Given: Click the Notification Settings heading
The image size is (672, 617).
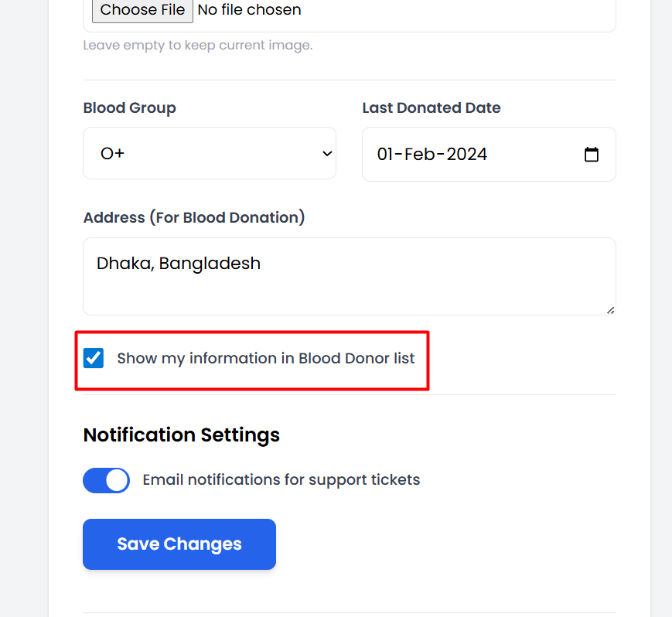Looking at the screenshot, I should tap(181, 435).
